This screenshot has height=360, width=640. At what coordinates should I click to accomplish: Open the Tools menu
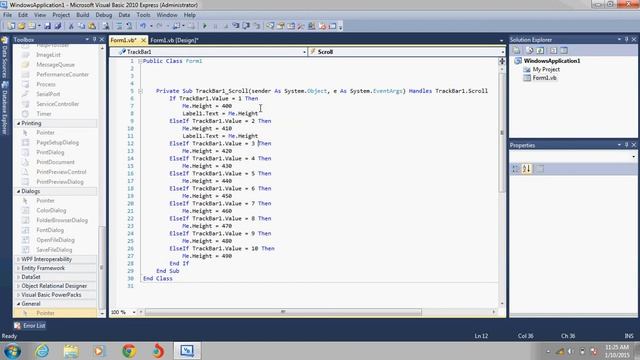143,15
